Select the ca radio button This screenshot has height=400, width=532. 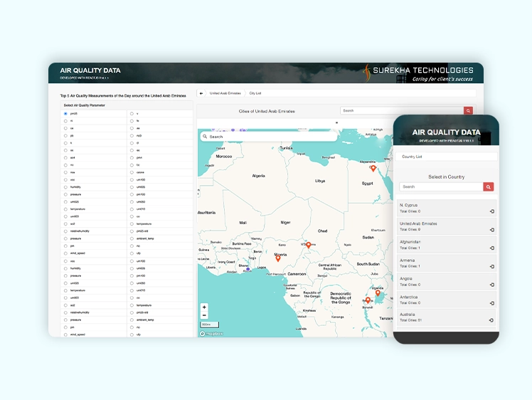(65, 128)
